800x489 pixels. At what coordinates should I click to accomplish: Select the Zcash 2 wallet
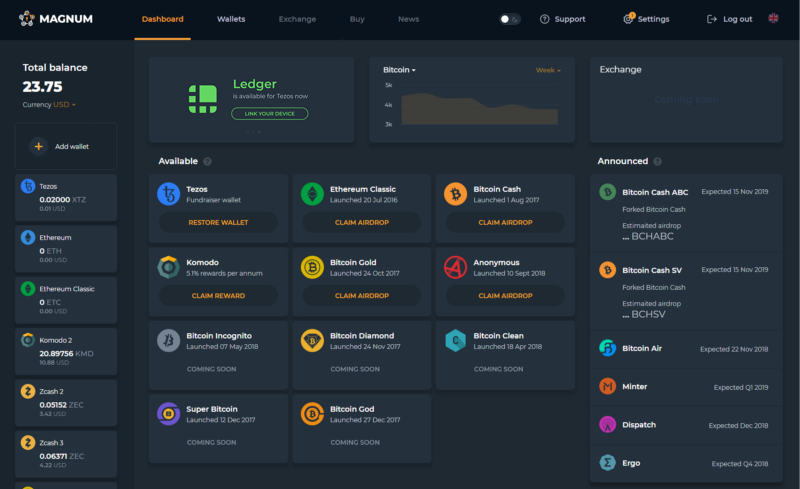tap(66, 403)
